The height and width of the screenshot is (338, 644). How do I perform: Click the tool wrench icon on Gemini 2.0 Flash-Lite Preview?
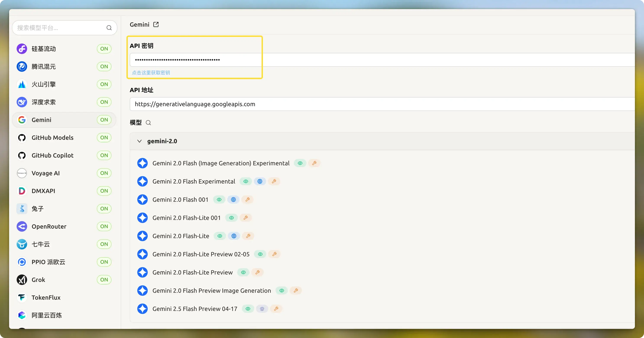click(x=257, y=272)
